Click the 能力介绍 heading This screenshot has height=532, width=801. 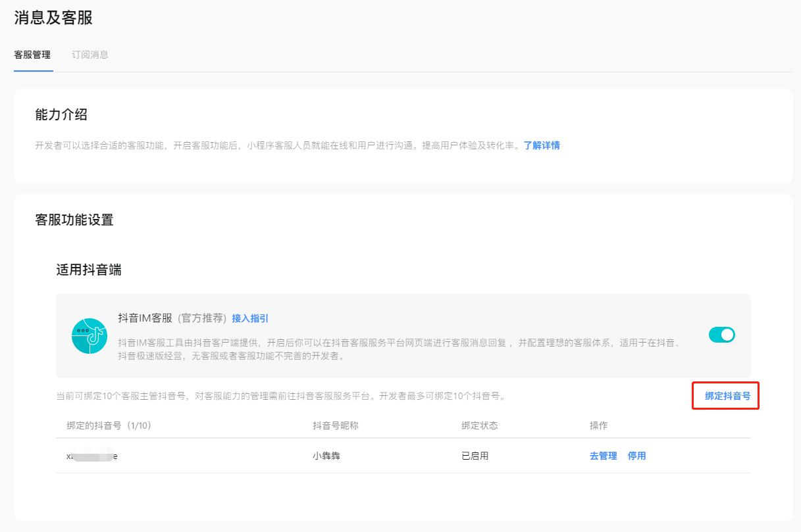61,115
